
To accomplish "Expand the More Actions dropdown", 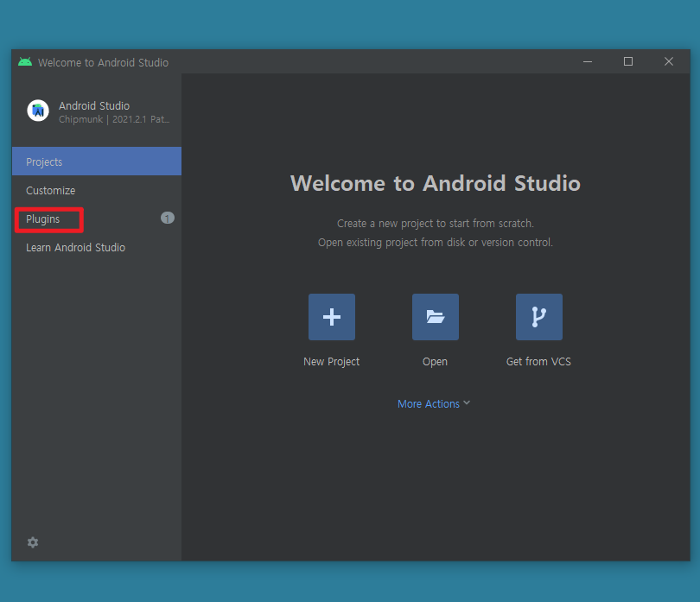I will [434, 403].
